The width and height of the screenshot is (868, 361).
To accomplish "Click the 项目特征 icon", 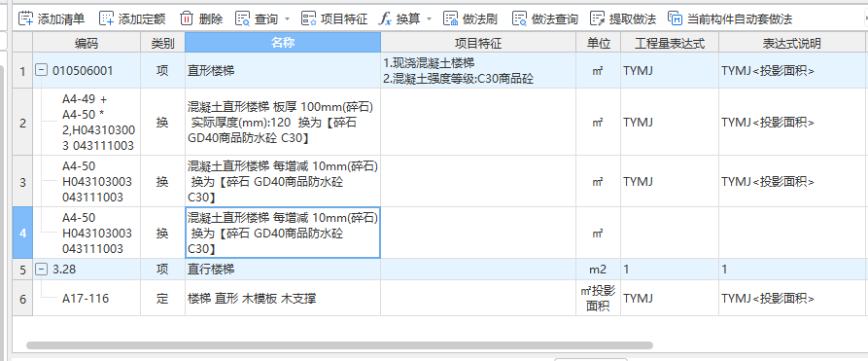I will click(x=309, y=18).
